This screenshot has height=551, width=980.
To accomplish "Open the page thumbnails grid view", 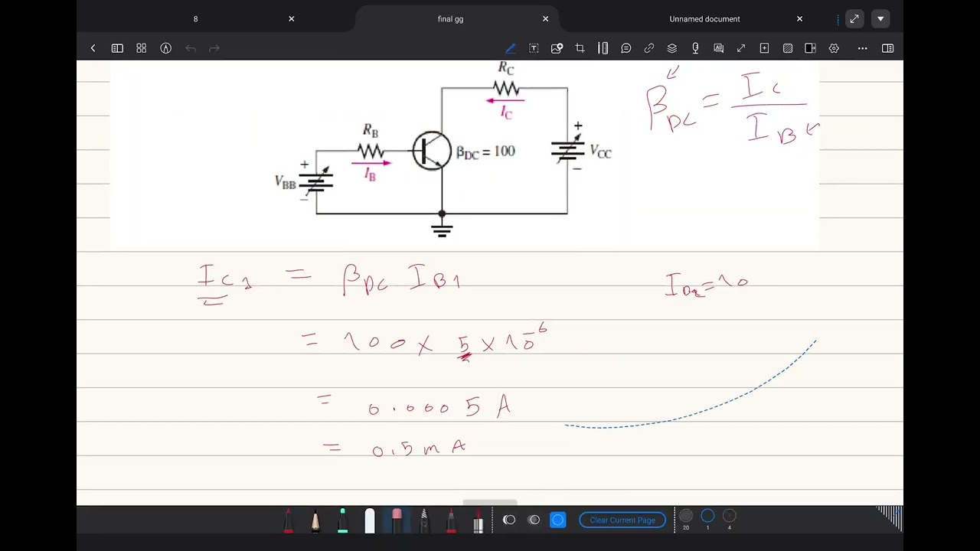I will click(142, 48).
